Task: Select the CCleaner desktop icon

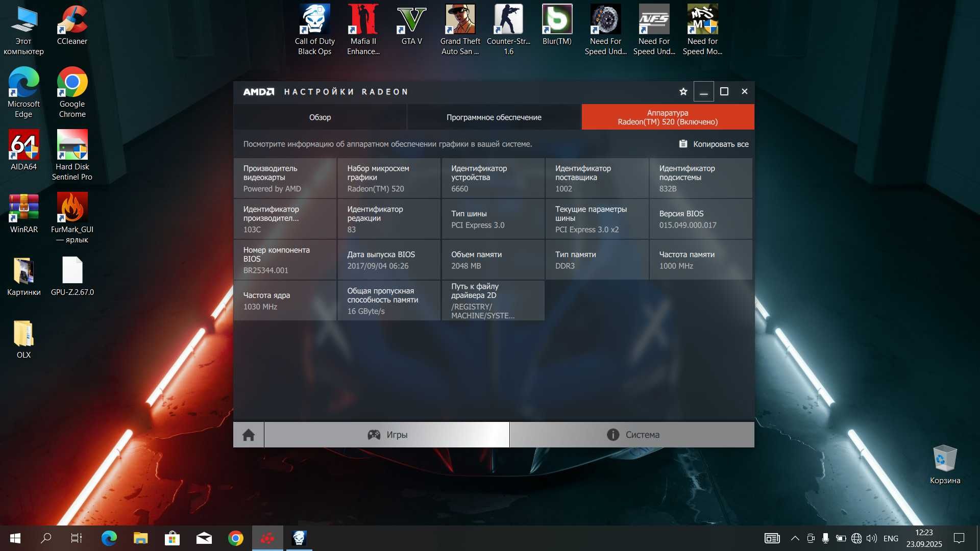Action: click(x=72, y=26)
